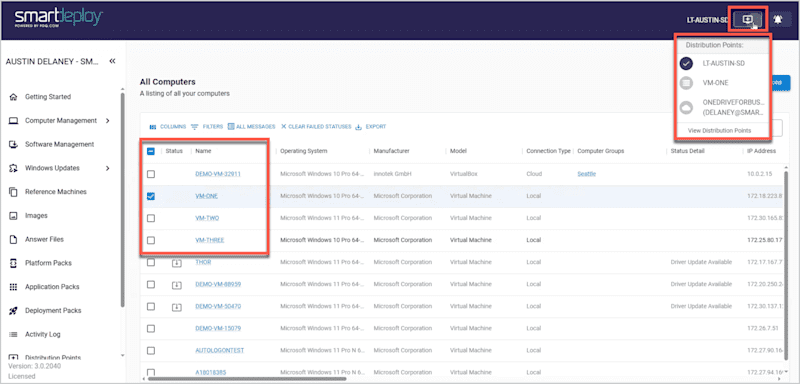This screenshot has height=384, width=800.
Task: Click the Getting Started home icon
Action: tap(14, 97)
